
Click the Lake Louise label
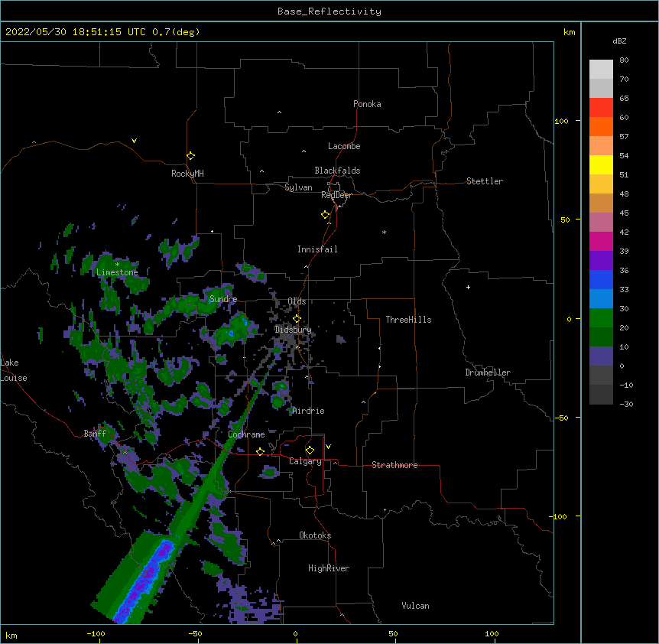(x=13, y=370)
